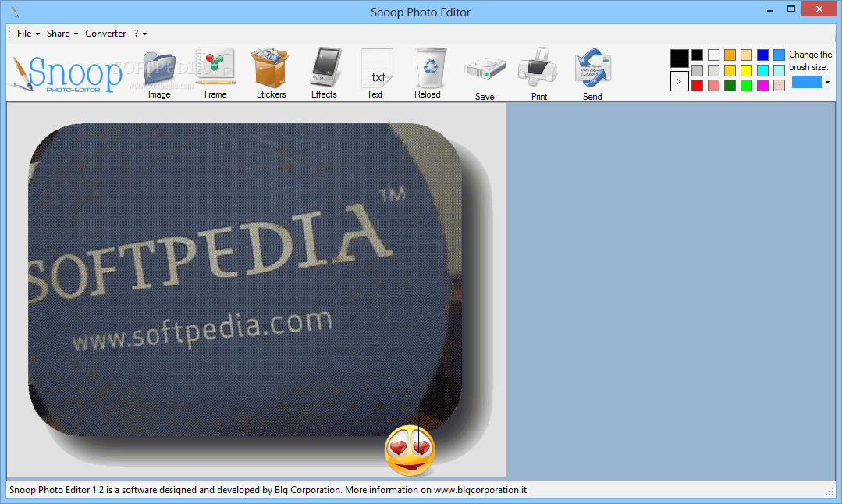
Task: Click the blue brush size preview box
Action: (x=807, y=82)
